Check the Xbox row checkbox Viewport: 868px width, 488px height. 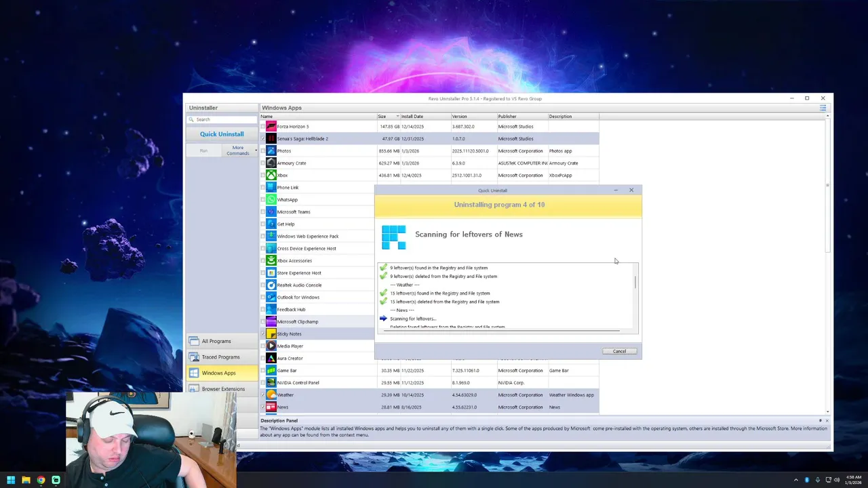(x=263, y=176)
